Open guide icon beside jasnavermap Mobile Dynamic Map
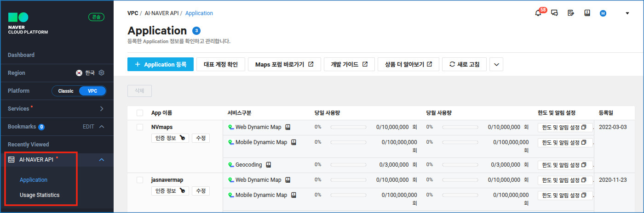 coord(293,195)
